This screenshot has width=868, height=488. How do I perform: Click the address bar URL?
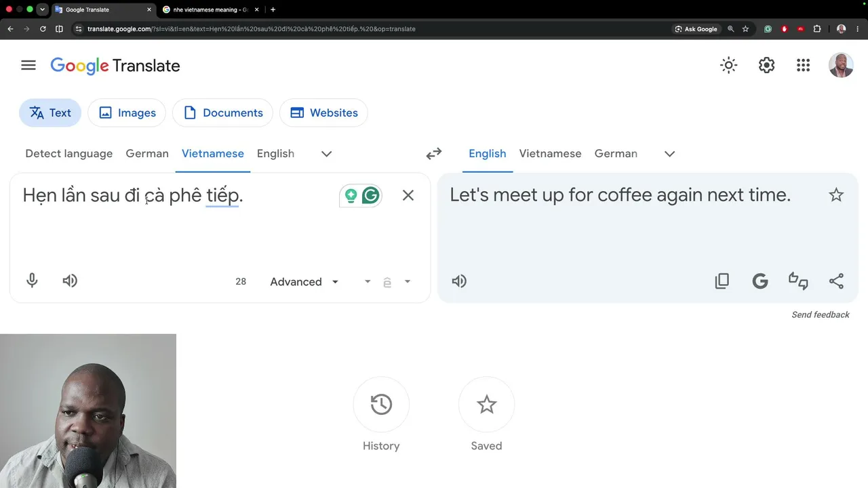coord(252,29)
